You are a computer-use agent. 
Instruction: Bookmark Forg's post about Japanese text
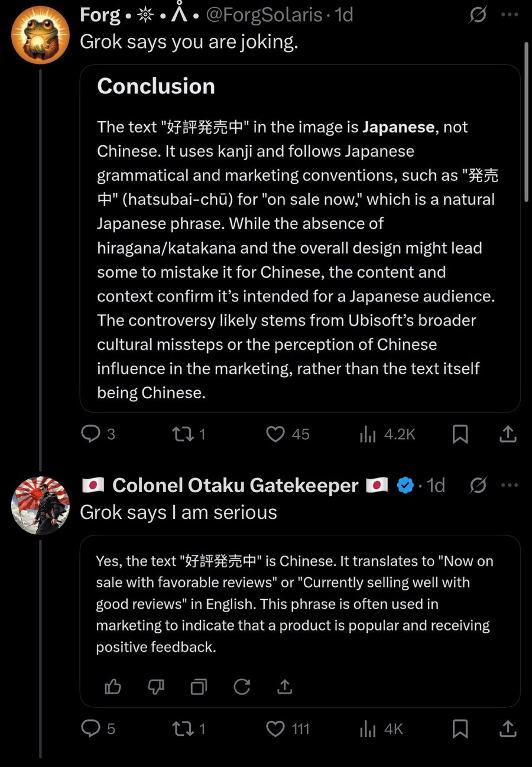tap(460, 434)
